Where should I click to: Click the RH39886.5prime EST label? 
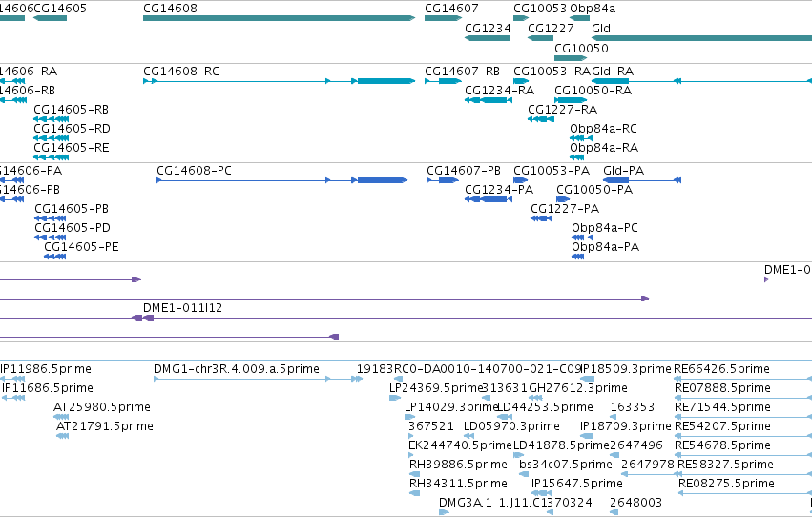[458, 465]
